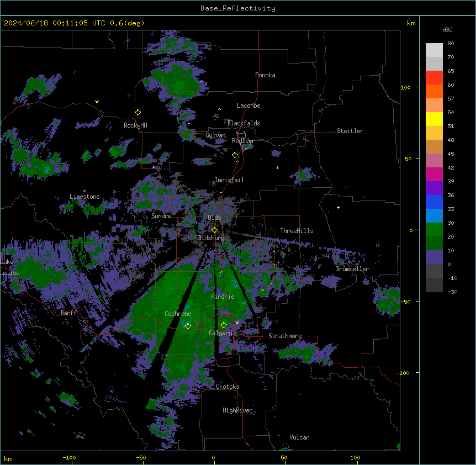The height and width of the screenshot is (465, 476).
Task: Click the Didsbury city label
Action: tap(211, 238)
